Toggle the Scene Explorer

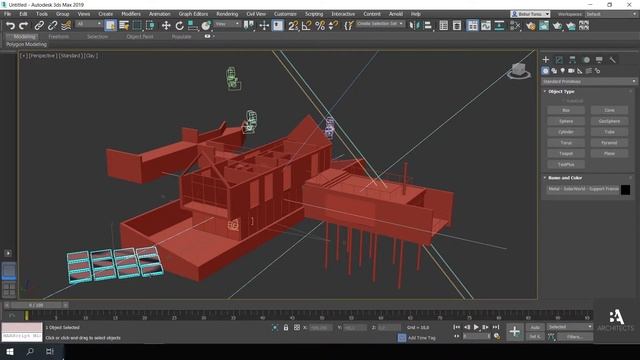pyautogui.click(x=443, y=26)
